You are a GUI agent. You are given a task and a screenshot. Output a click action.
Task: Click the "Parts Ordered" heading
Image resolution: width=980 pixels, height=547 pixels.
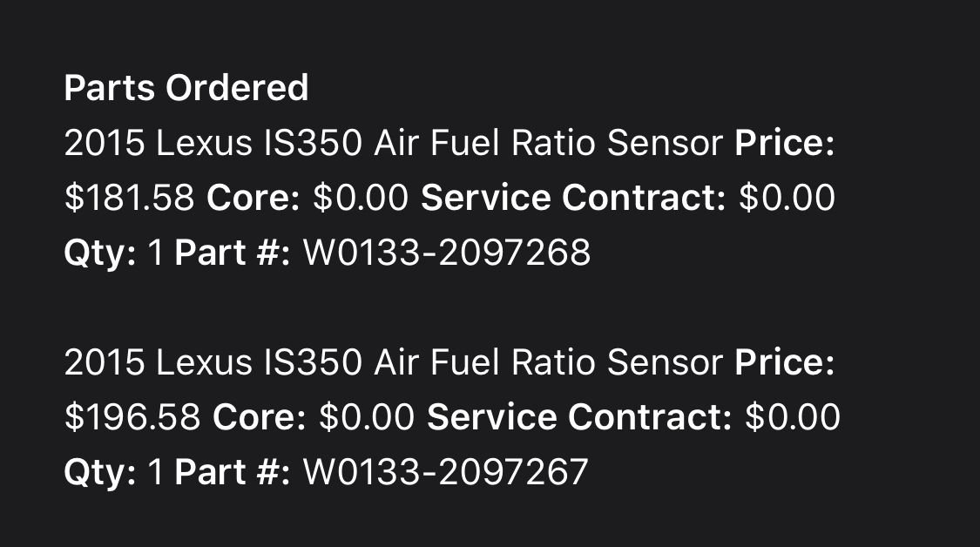click(186, 88)
